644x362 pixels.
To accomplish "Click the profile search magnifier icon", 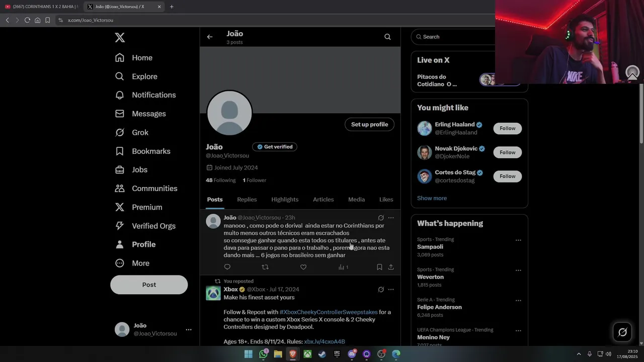I will (x=387, y=37).
